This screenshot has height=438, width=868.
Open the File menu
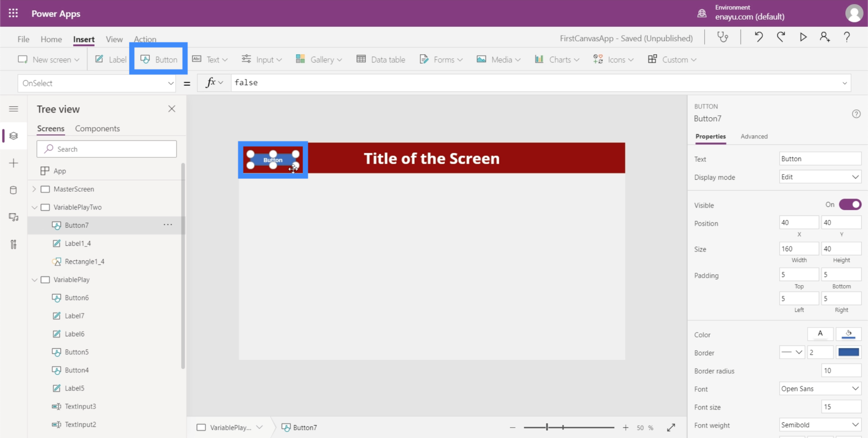(23, 39)
